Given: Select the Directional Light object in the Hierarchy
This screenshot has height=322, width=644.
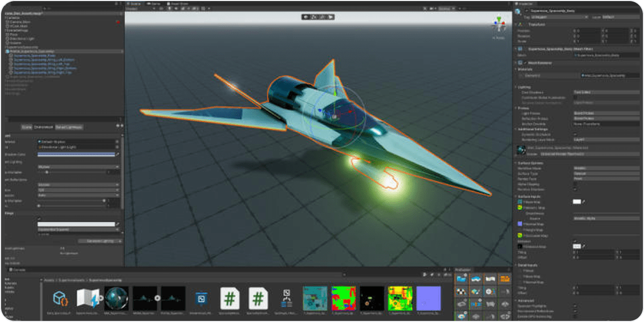Looking at the screenshot, I should coord(23,39).
